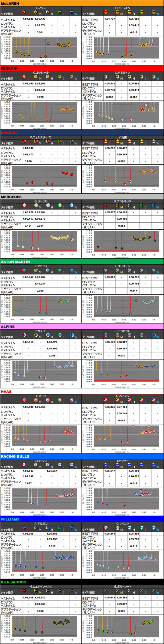Screen dimensions: 164x644
Task: Click the wet (W) tyre icon in O.ピアストリ's header row
Action: coord(153,12)
